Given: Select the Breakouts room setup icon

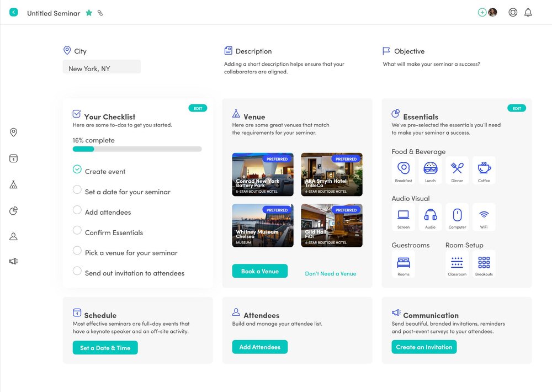Looking at the screenshot, I should (x=484, y=264).
